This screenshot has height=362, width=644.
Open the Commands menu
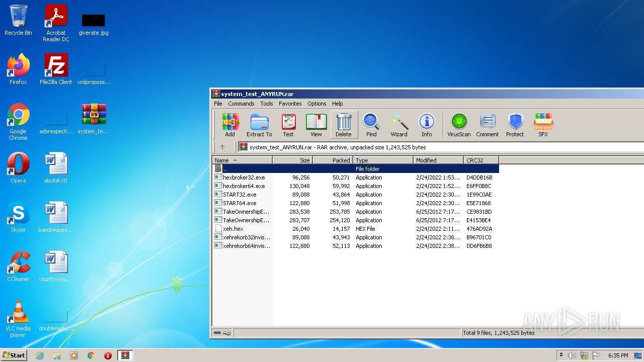pos(241,104)
